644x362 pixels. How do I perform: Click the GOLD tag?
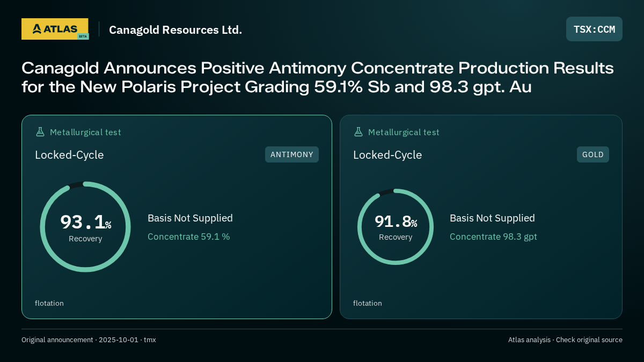(593, 154)
